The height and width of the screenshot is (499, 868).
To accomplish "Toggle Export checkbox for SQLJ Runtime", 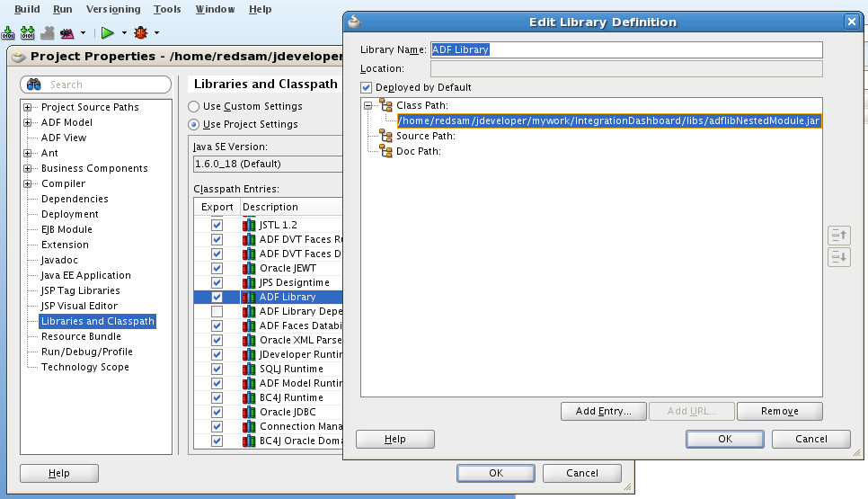I will (x=217, y=369).
